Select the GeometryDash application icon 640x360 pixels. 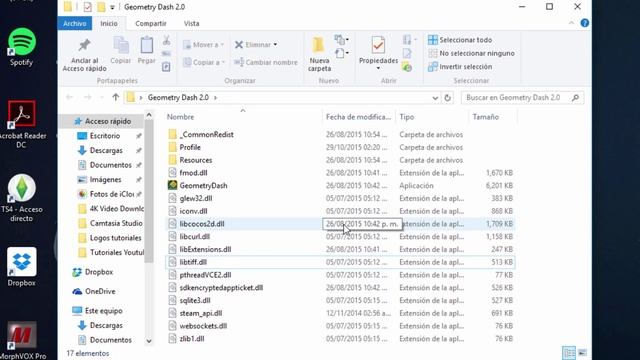[172, 185]
